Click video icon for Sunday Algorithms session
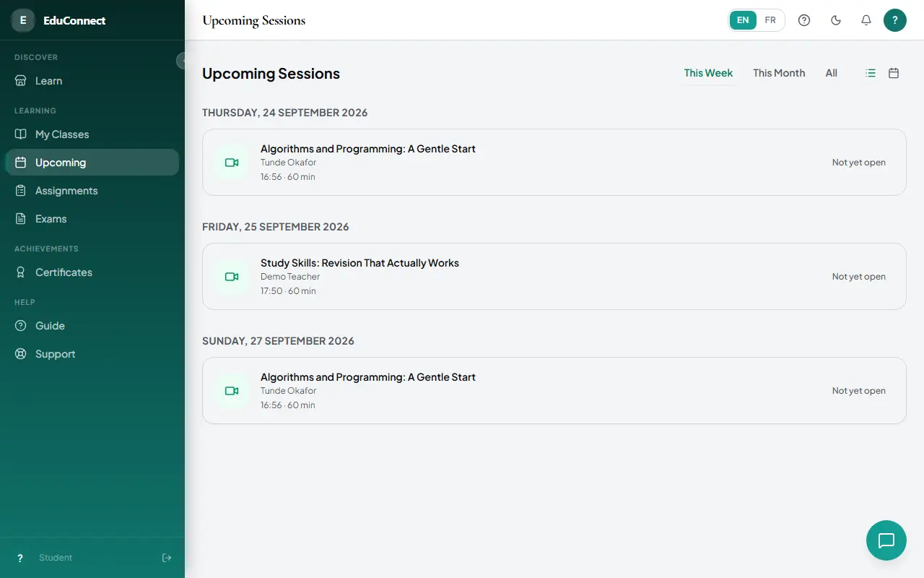924x578 pixels. [x=232, y=391]
